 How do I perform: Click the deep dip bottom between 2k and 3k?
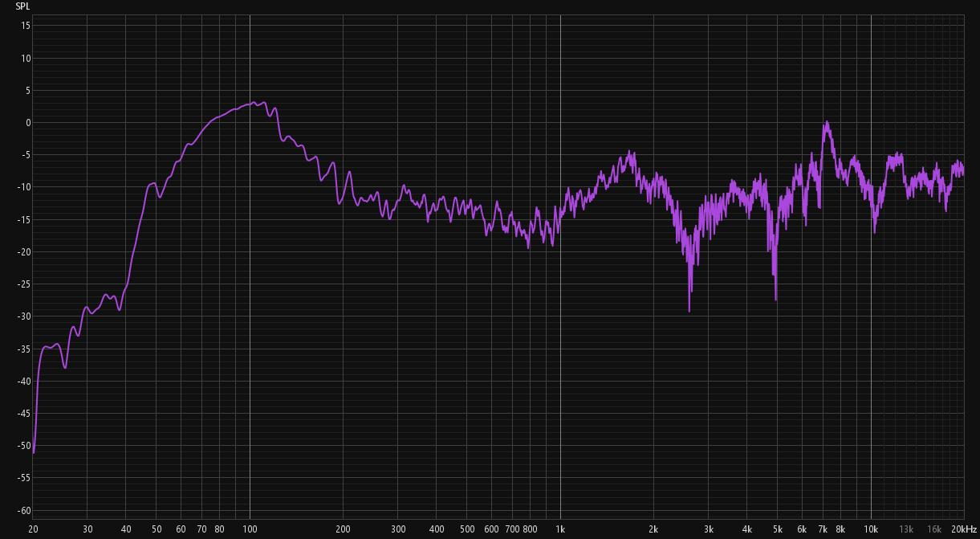[x=689, y=311]
